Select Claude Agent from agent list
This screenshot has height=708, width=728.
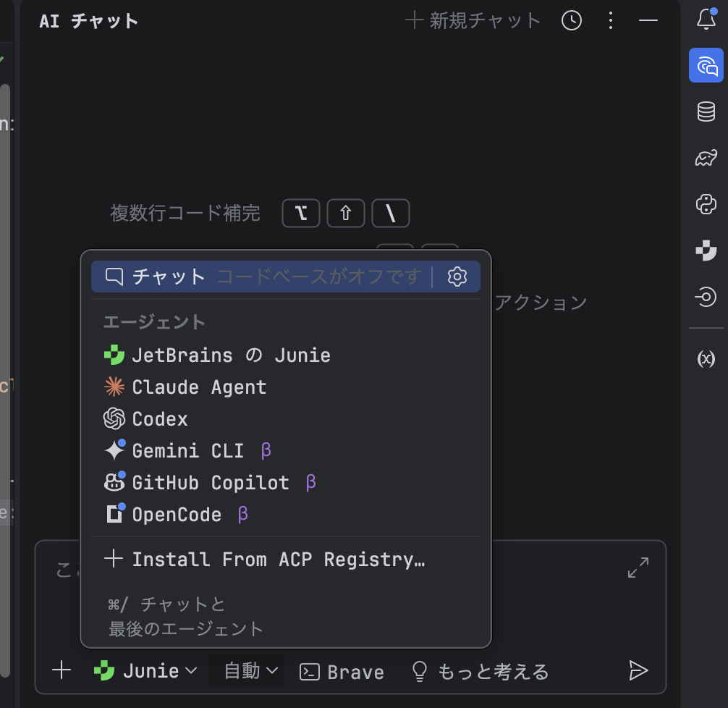tap(199, 387)
